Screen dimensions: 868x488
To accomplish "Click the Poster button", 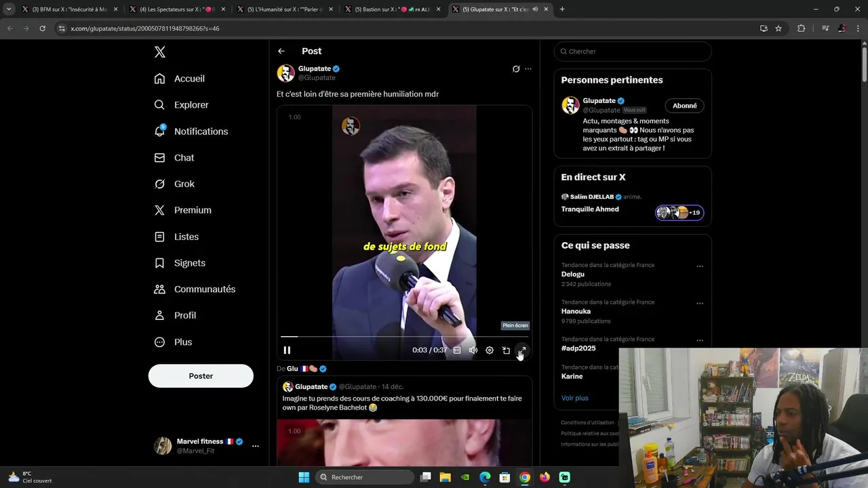I will (x=201, y=376).
